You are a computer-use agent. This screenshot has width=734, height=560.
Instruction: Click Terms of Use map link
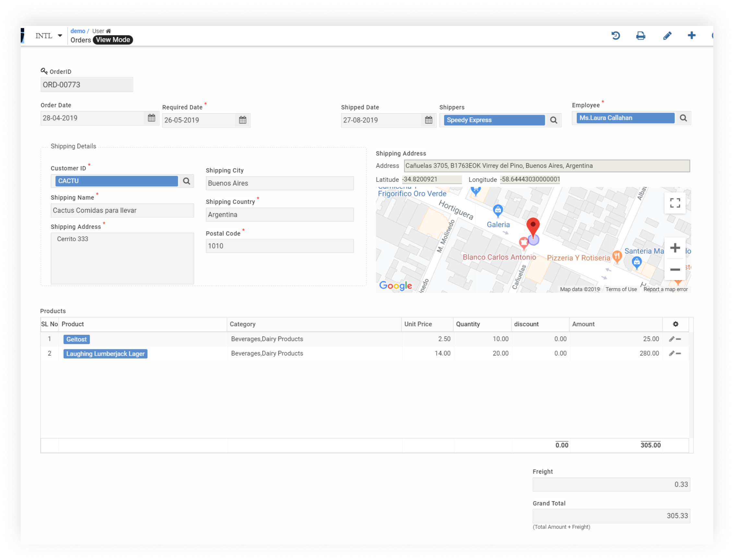621,289
